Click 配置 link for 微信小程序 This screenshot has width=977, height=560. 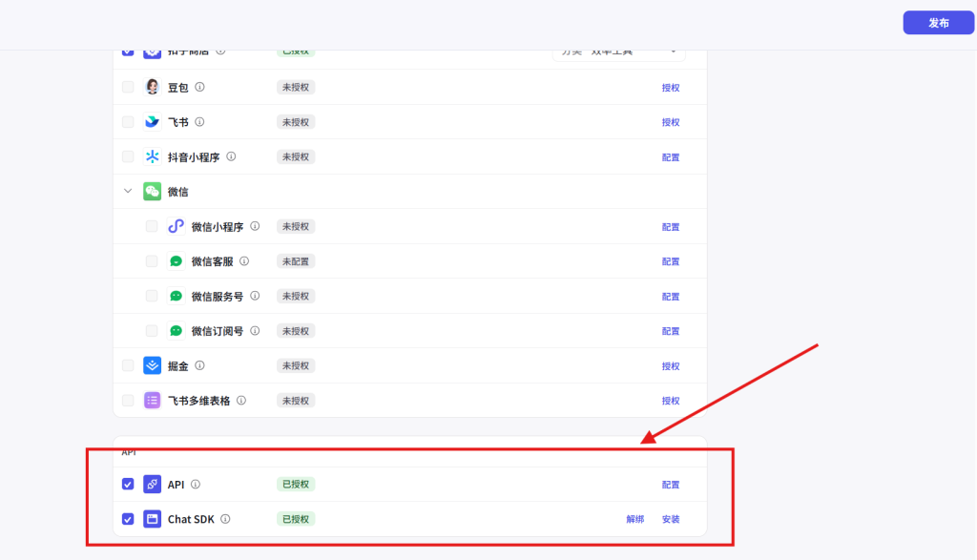coord(671,227)
